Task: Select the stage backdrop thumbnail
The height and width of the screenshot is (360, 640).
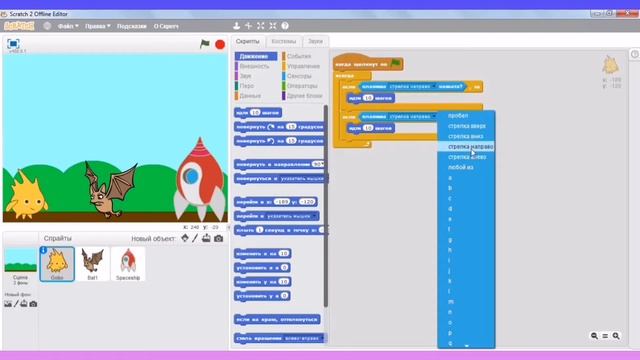Action: [x=20, y=260]
